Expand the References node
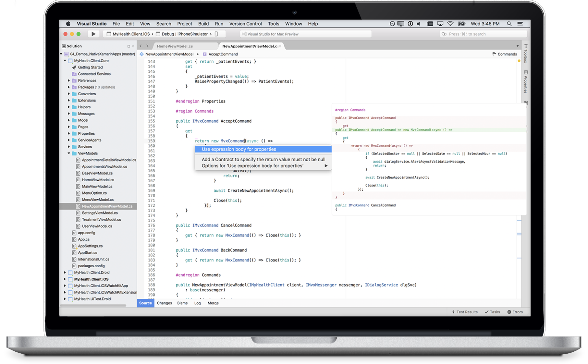 click(x=68, y=80)
